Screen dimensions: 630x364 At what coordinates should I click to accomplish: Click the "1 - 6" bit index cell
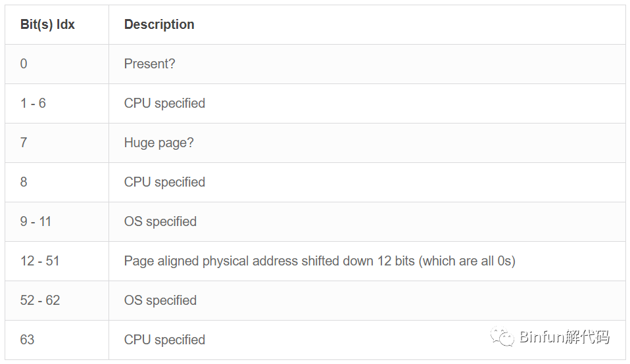pyautogui.click(x=33, y=103)
